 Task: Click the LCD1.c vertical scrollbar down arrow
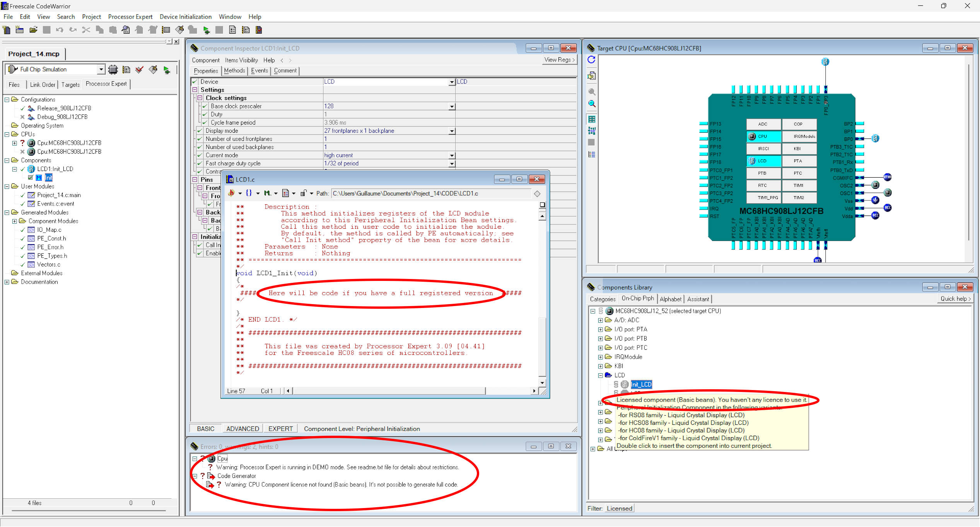point(542,383)
